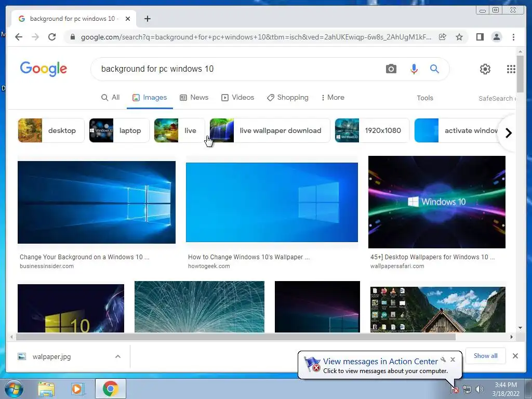The width and height of the screenshot is (532, 399).
Task: Open the teal light-streaks wallpaper thumbnail
Action: (199, 307)
